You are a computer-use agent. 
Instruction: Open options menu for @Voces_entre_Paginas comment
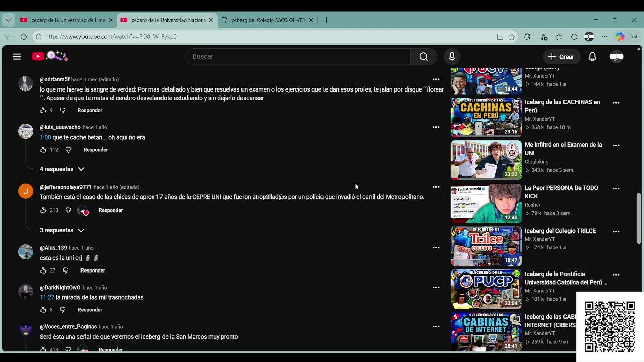click(436, 327)
